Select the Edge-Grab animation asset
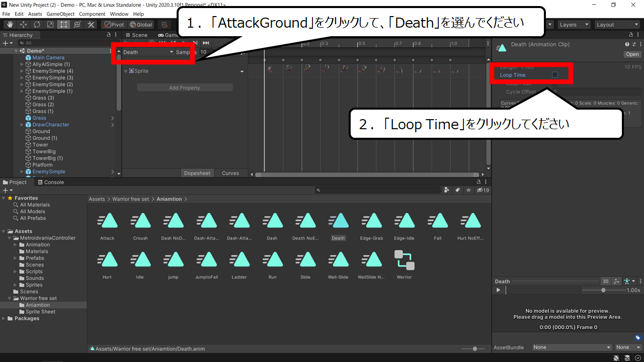The width and height of the screenshot is (644, 362). (371, 226)
